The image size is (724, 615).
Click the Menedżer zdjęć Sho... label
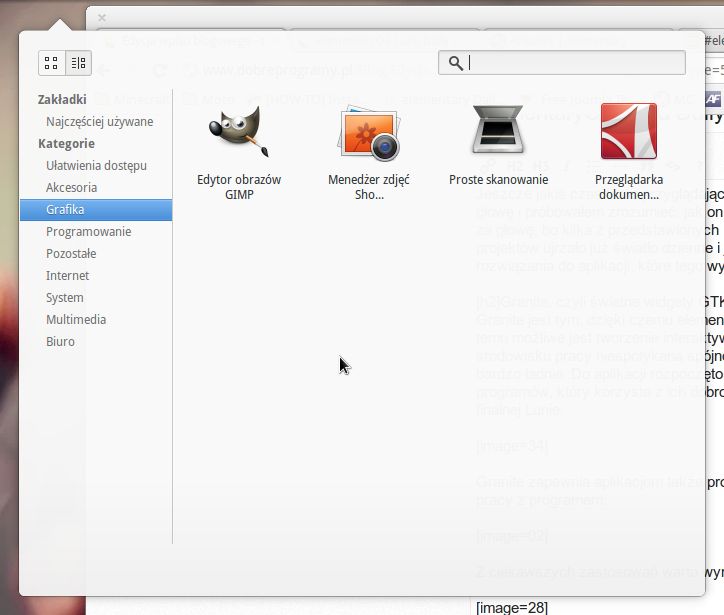[x=369, y=187]
